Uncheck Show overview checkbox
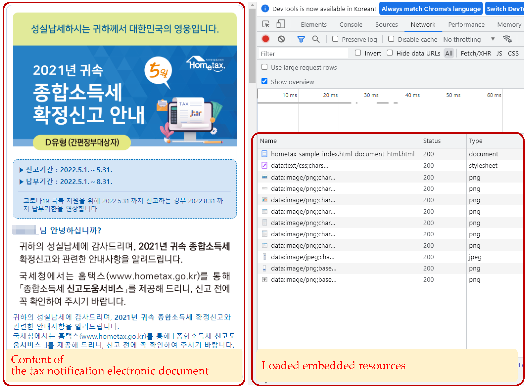The height and width of the screenshot is (392, 532). [264, 81]
